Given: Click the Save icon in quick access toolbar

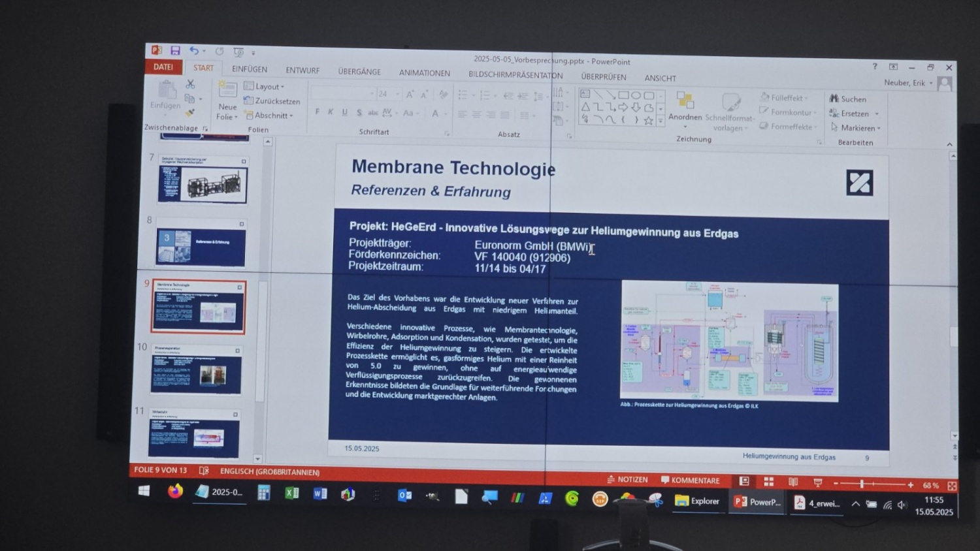Looking at the screenshot, I should coord(175,51).
